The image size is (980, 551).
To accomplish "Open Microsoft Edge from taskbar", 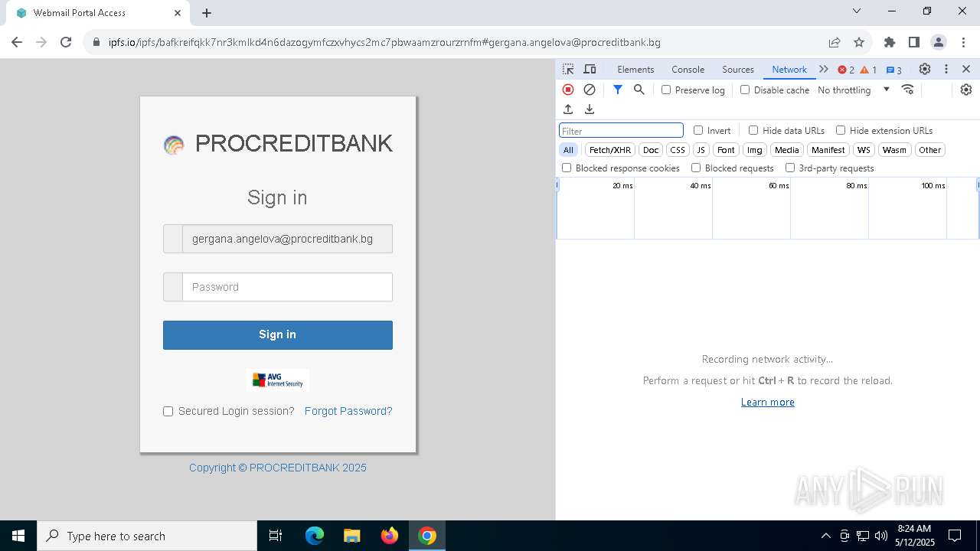I will click(x=315, y=536).
